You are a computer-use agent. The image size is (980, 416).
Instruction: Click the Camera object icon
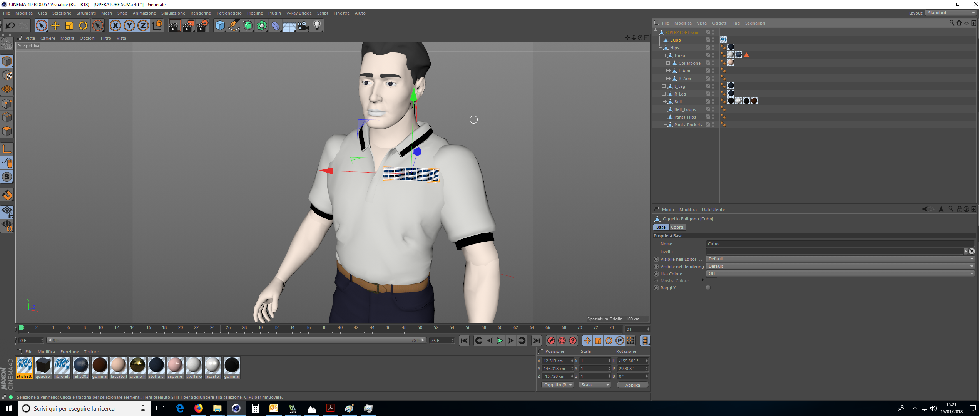pos(303,26)
